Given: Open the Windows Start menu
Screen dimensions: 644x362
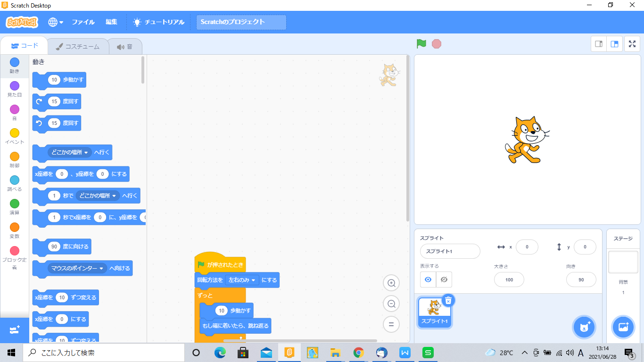Looking at the screenshot, I should pos(11,353).
